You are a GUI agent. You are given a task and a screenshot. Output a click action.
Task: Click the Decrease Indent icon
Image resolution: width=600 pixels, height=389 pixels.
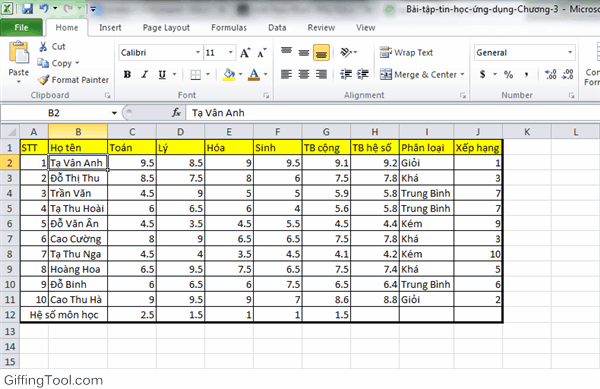point(346,74)
